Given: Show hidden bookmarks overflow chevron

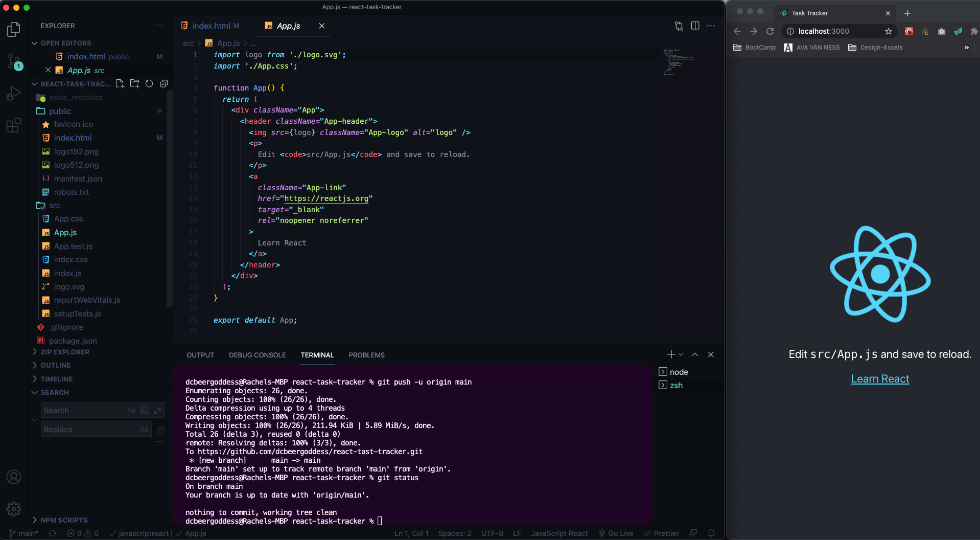Looking at the screenshot, I should [x=966, y=48].
